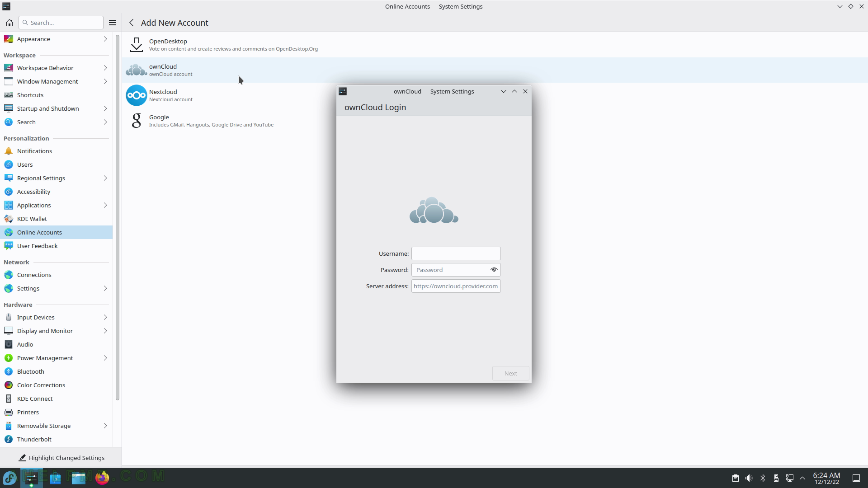Expand Input Devices arrow
Viewport: 868px width, 488px height.
coord(105,317)
